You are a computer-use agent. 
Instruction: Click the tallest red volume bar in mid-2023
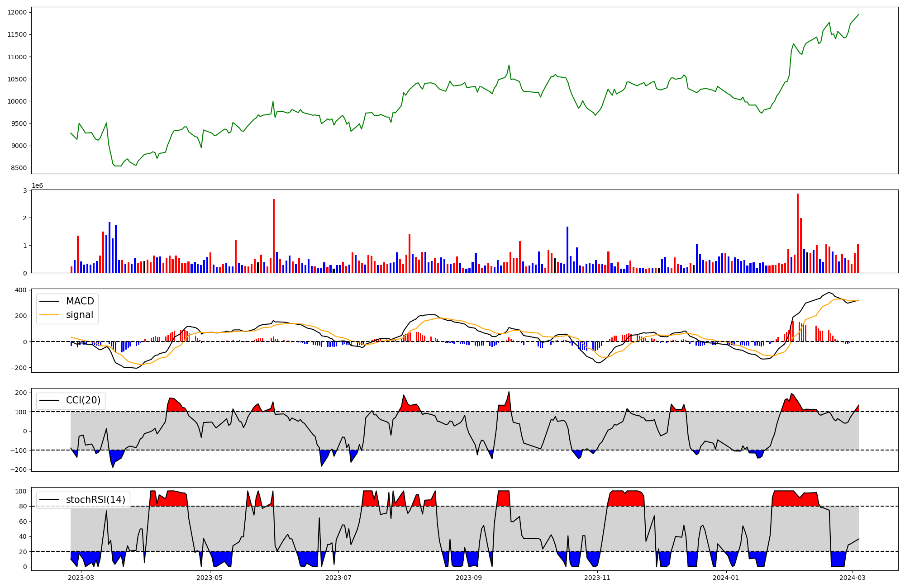click(274, 235)
